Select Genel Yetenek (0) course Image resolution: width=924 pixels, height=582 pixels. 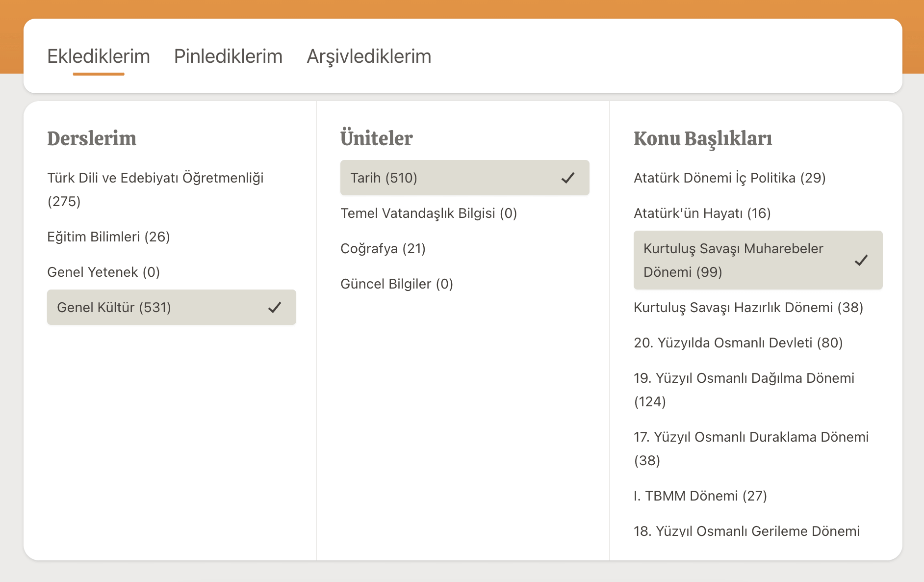coord(103,272)
